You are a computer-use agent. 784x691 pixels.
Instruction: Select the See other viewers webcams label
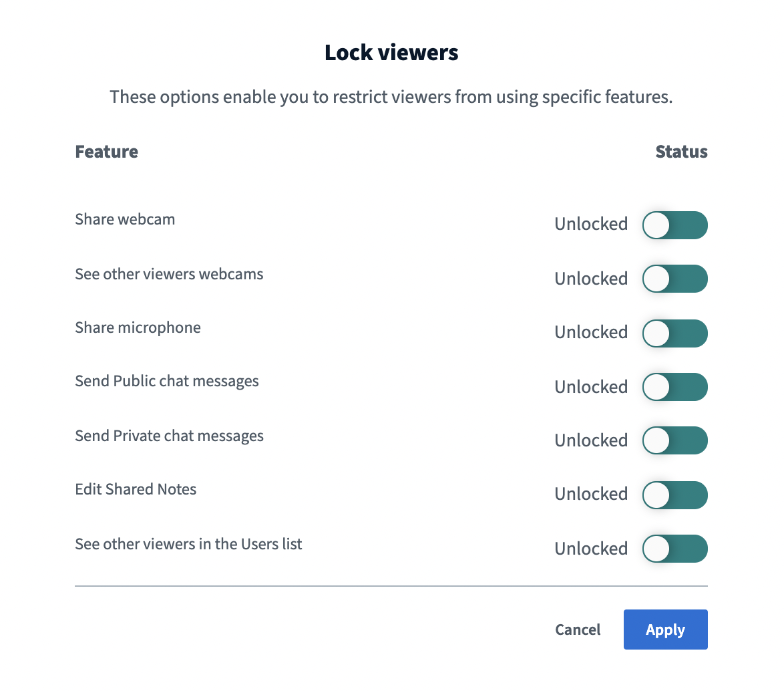point(169,274)
